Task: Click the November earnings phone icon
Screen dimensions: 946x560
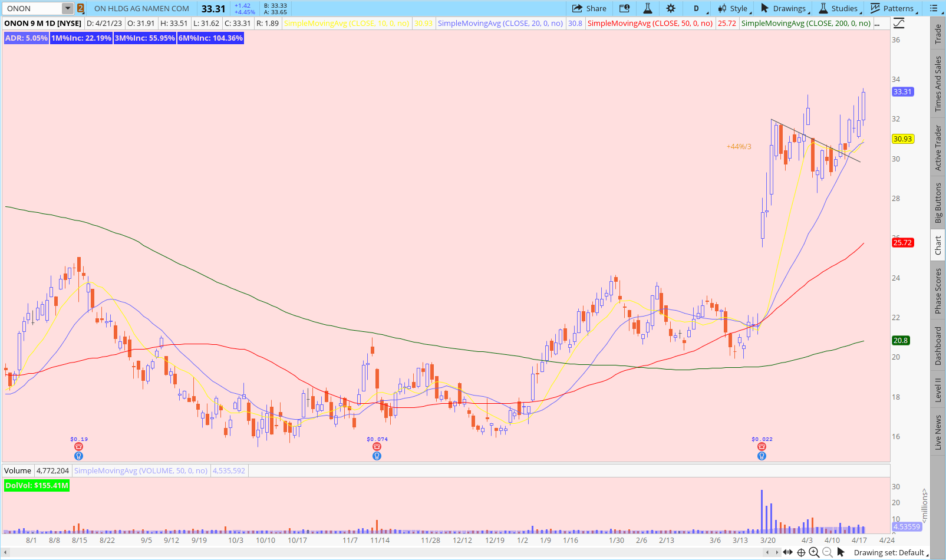Action: pyautogui.click(x=377, y=447)
